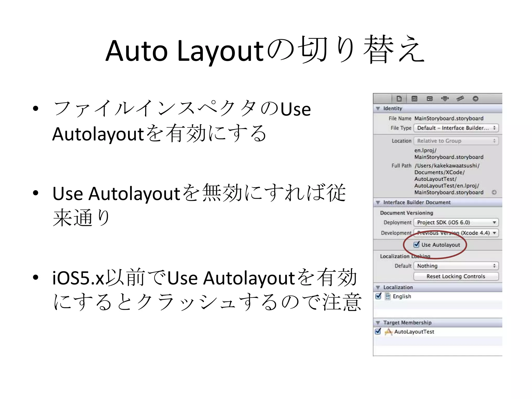Click the Localization Locking label
The width and height of the screenshot is (532, 399).
pyautogui.click(x=405, y=256)
